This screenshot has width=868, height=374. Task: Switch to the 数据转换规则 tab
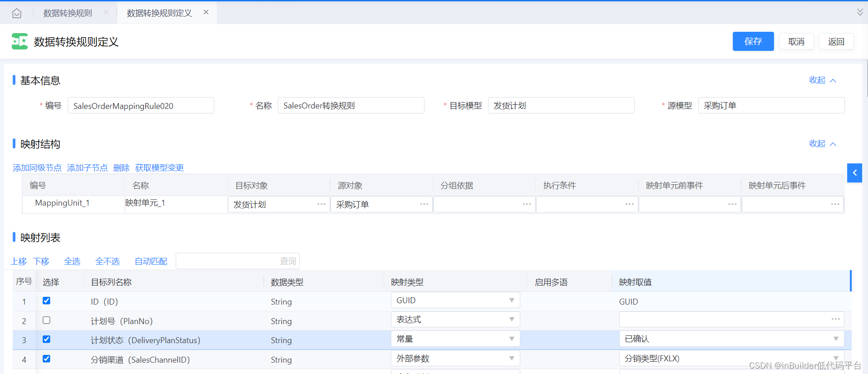(68, 13)
